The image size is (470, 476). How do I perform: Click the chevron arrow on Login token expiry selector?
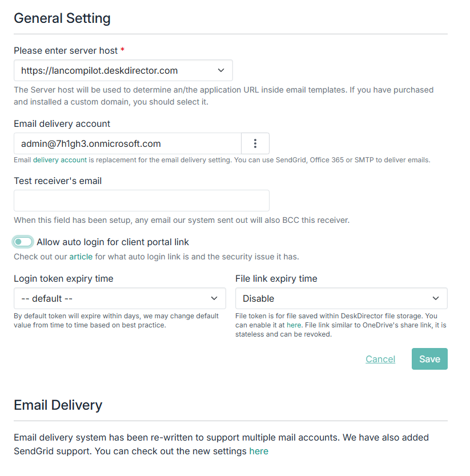point(214,298)
